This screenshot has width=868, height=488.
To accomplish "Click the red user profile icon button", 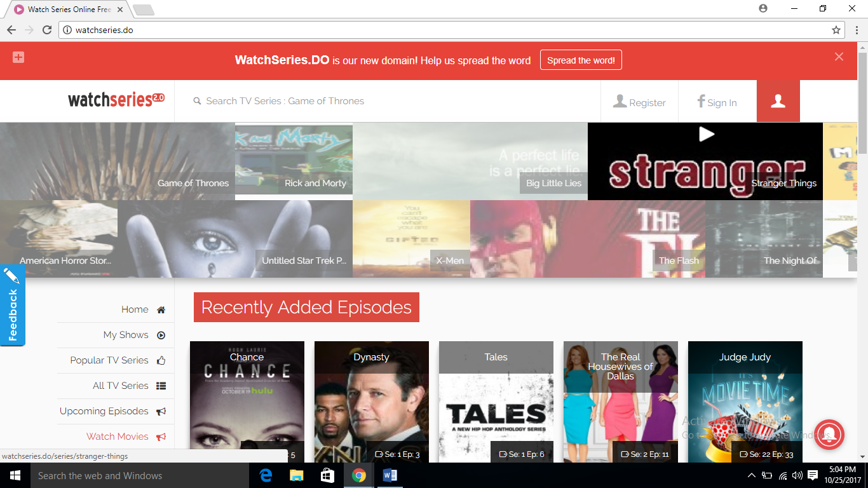I will click(x=778, y=101).
